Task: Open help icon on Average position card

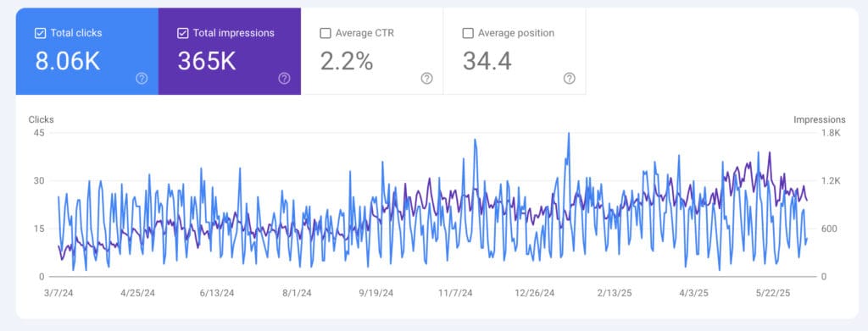Action: click(x=569, y=79)
